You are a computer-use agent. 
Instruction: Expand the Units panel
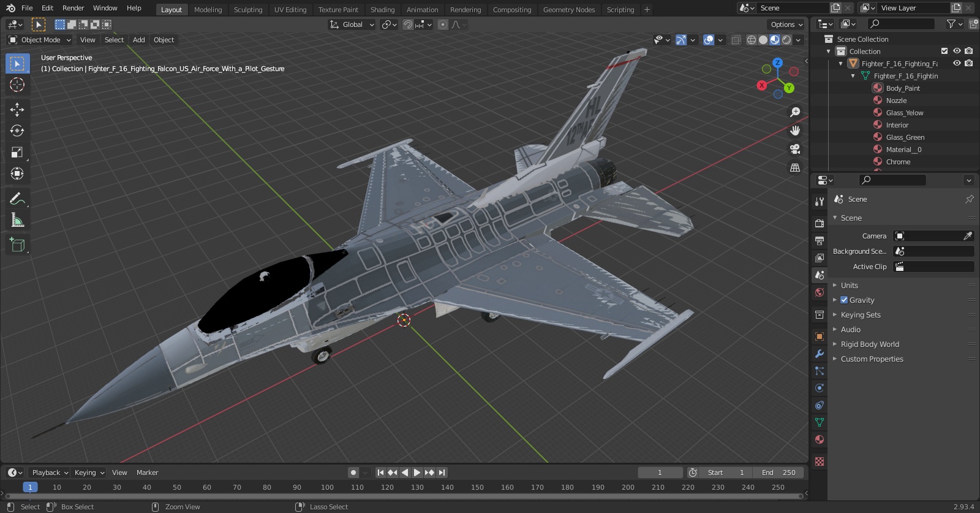click(849, 285)
